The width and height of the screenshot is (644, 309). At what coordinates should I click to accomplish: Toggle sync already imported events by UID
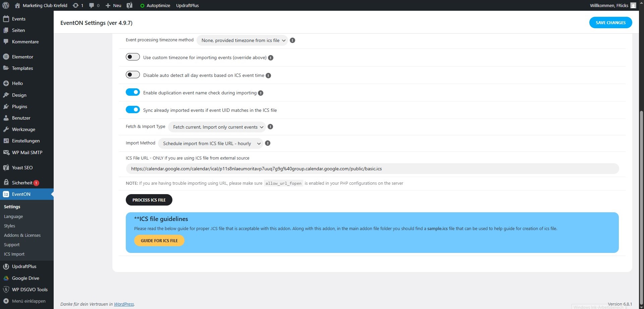(x=133, y=109)
